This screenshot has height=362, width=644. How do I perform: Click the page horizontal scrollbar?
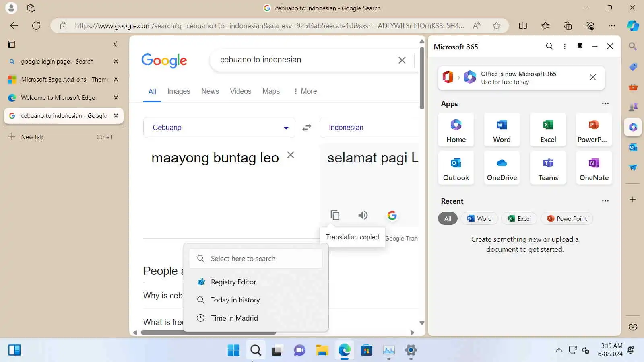click(208, 333)
